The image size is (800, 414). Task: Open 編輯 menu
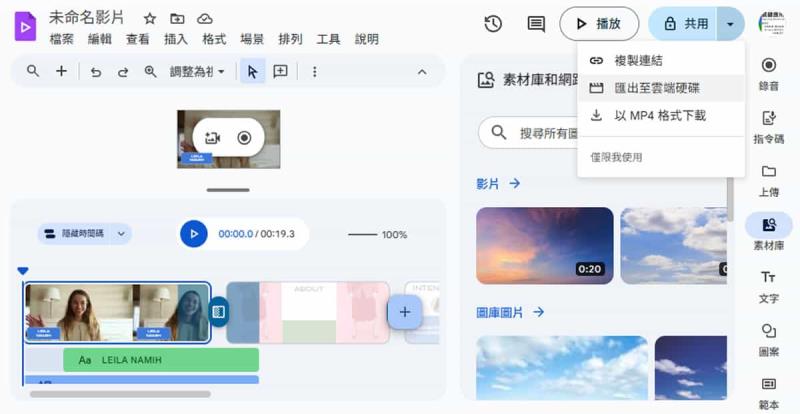coord(99,39)
